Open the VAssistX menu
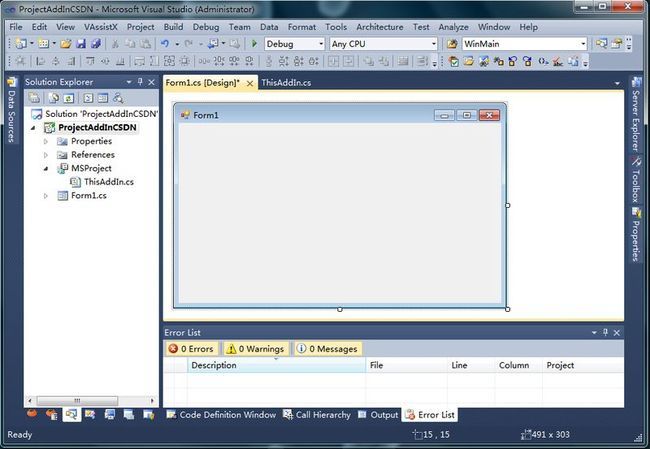The height and width of the screenshot is (449, 650). 101,27
